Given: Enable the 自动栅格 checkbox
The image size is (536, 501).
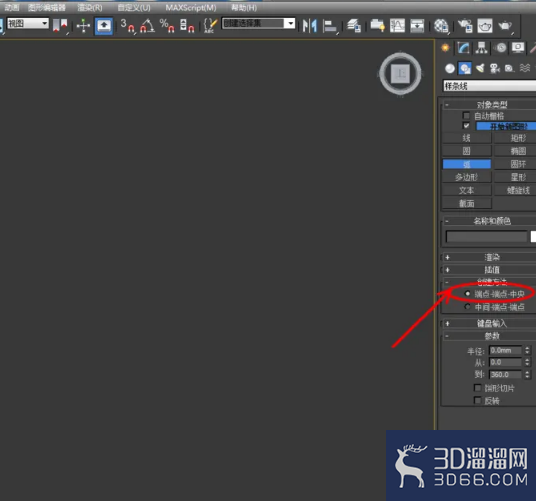Looking at the screenshot, I should 466,116.
